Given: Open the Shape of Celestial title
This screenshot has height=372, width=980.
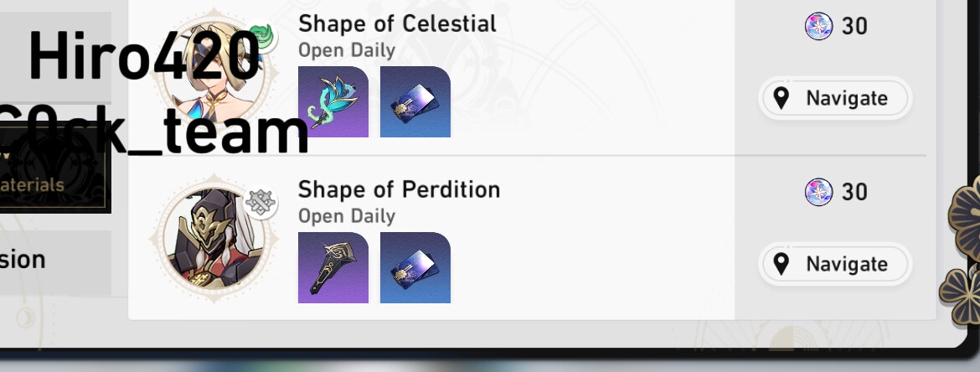Looking at the screenshot, I should click(x=397, y=23).
